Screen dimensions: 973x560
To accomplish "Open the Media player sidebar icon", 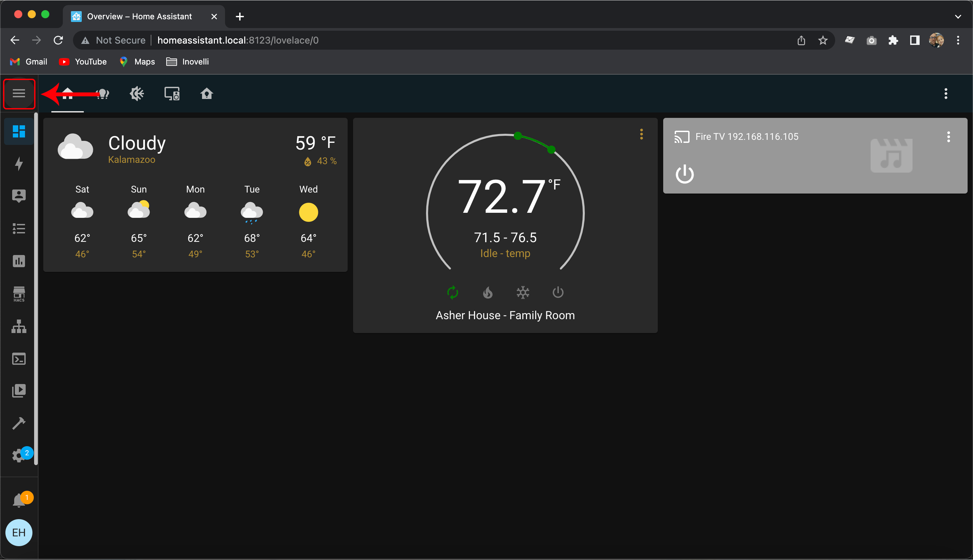I will point(18,391).
